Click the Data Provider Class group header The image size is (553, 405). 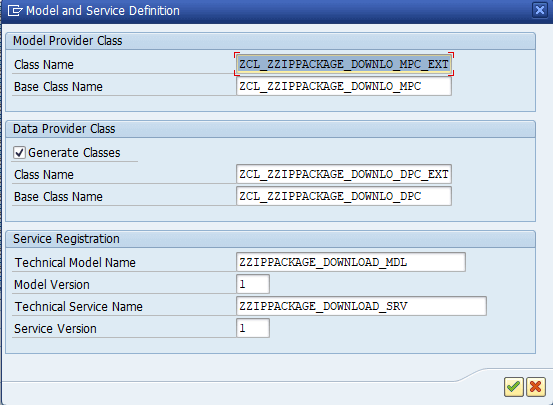[271, 129]
